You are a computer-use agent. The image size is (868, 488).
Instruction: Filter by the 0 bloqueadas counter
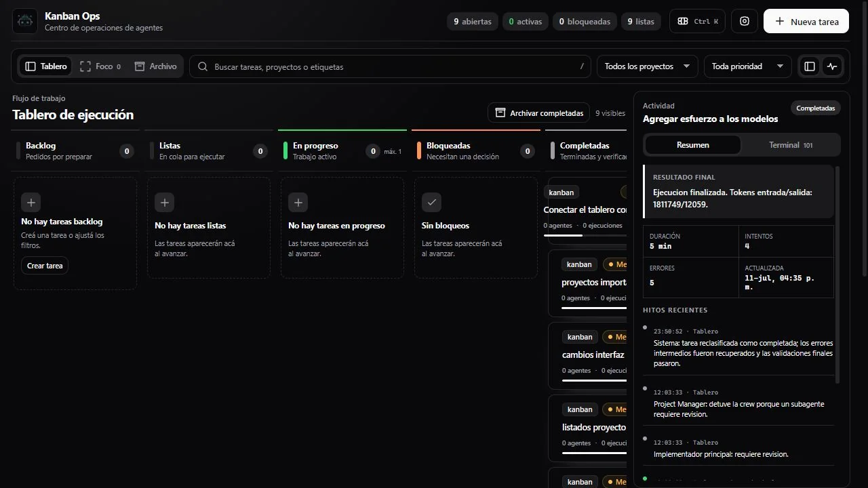[x=585, y=22]
